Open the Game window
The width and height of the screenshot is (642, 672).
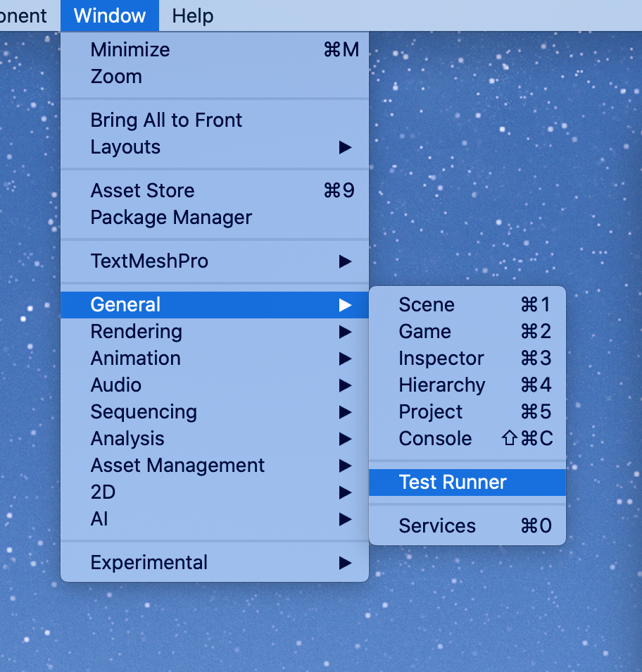click(467, 332)
